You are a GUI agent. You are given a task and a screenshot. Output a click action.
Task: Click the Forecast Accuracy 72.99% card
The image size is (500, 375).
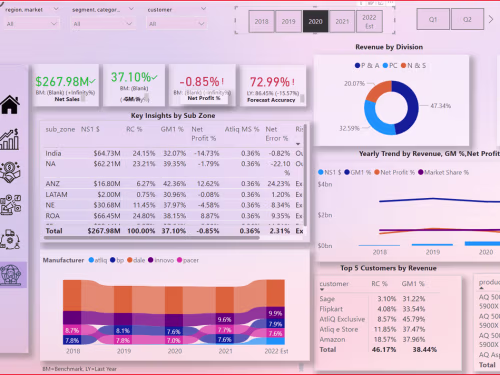point(273,86)
